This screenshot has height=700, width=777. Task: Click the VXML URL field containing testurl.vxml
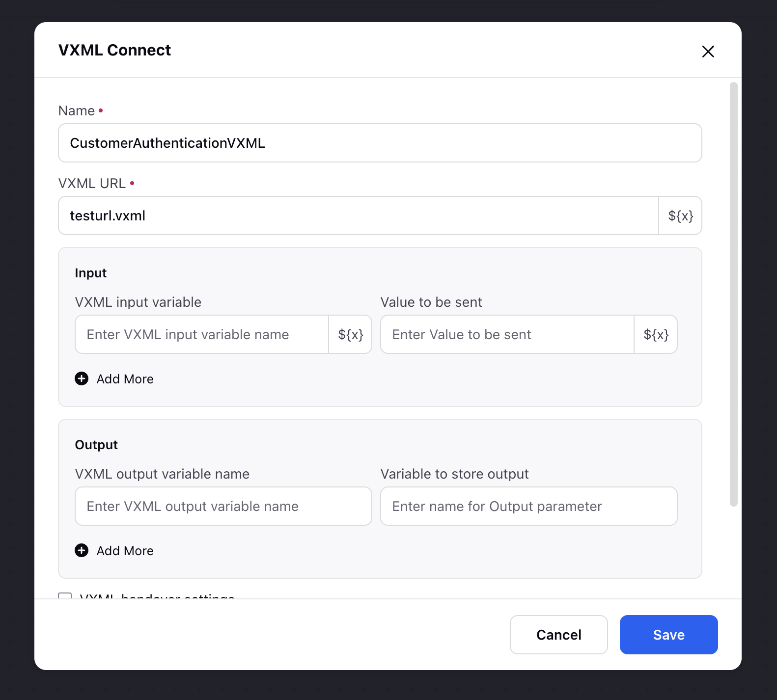point(359,216)
